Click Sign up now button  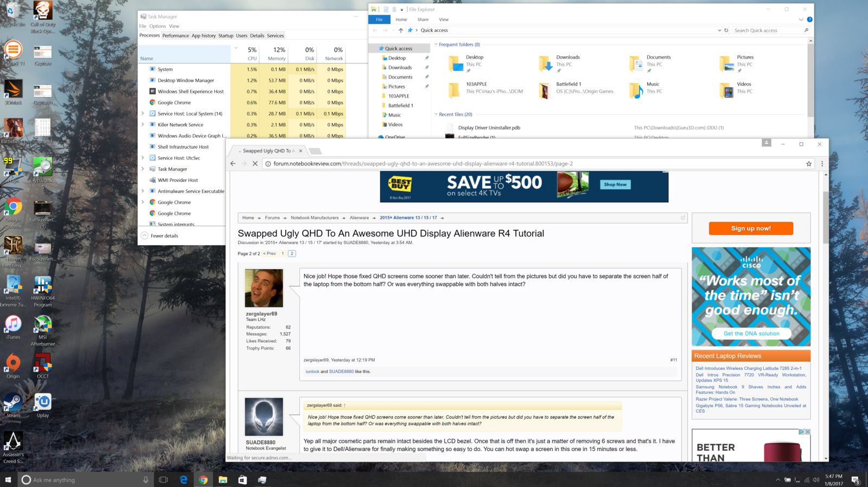751,228
